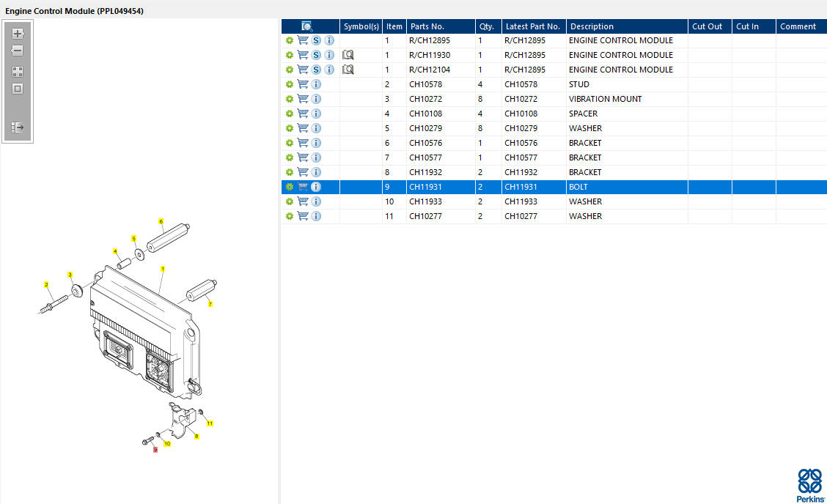The image size is (827, 504).
Task: Click the magnifier search icon in table header
Action: click(x=307, y=26)
